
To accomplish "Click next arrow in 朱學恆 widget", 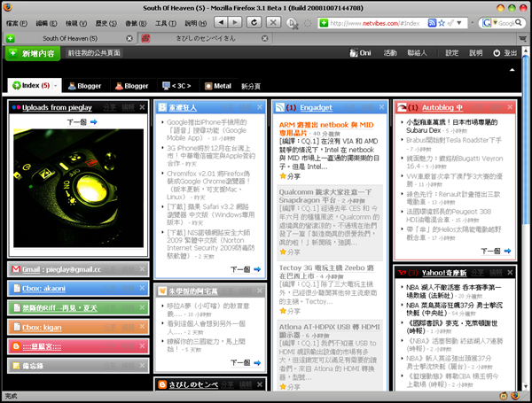I will point(257,362).
